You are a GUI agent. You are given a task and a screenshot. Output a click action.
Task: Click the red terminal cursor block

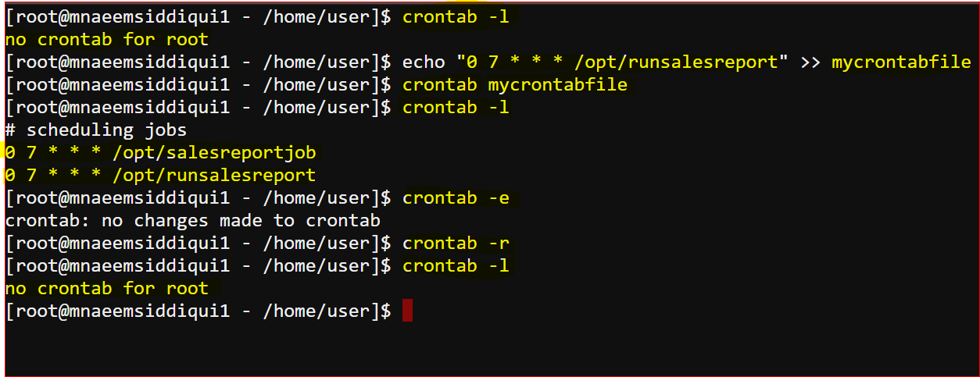click(407, 311)
